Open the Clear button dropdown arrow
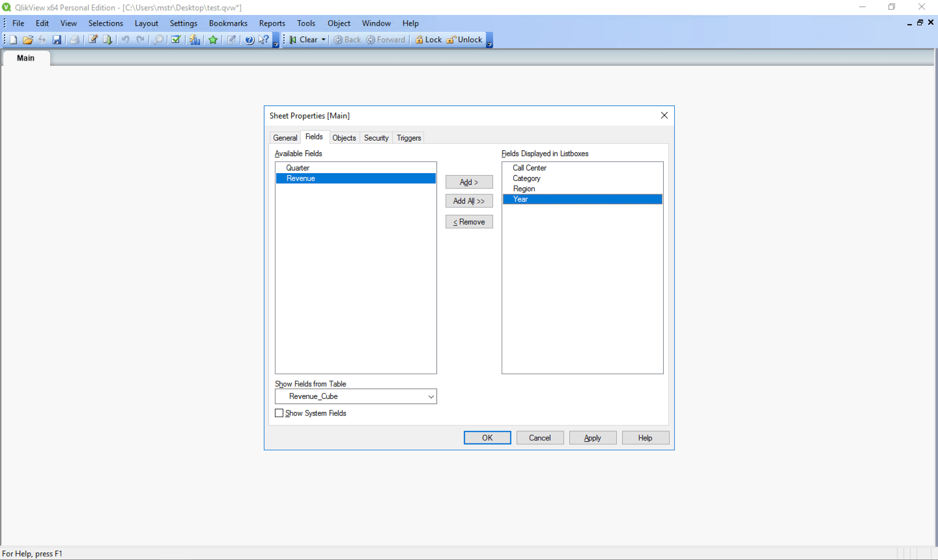Viewport: 938px width, 560px height. point(323,40)
